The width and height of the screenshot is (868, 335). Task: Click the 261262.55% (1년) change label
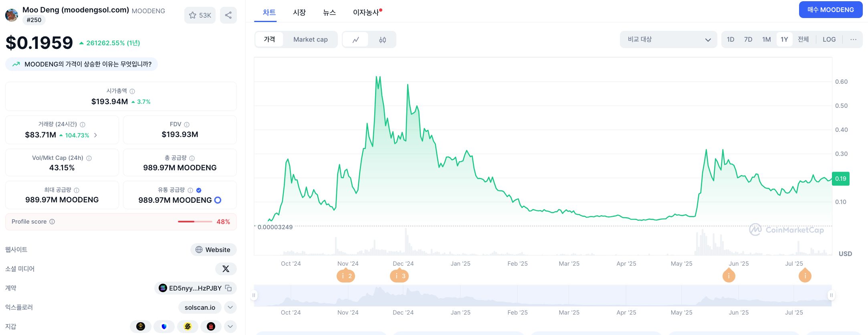point(109,43)
